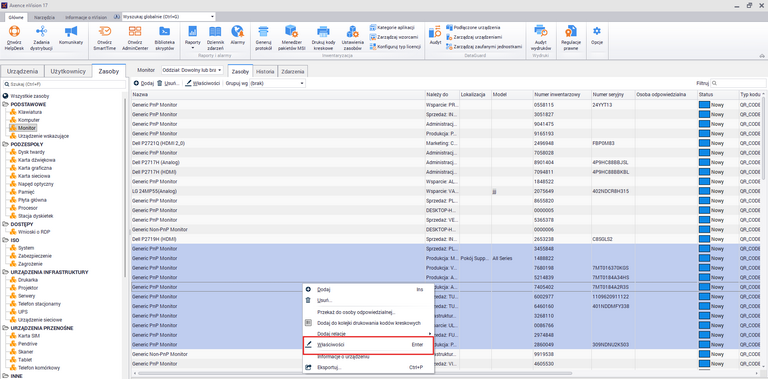Choose Właściwości in the context menu

click(368, 345)
